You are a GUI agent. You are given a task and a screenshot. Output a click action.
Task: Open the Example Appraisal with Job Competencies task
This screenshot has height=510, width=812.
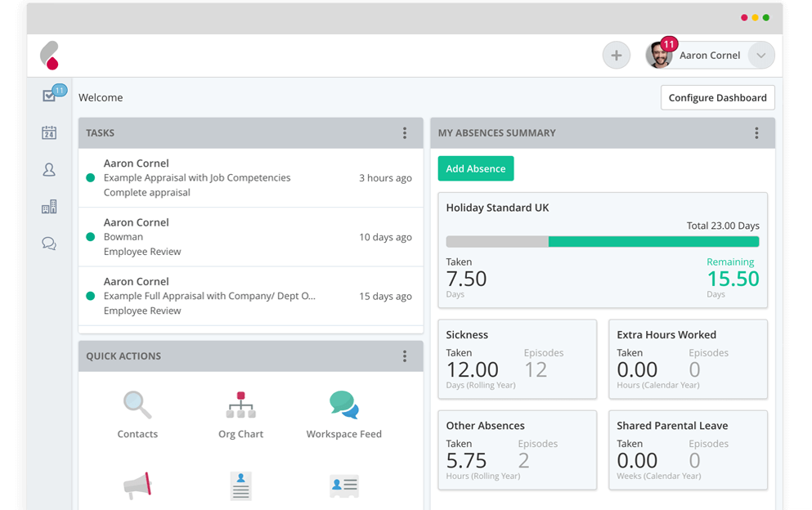coord(196,177)
